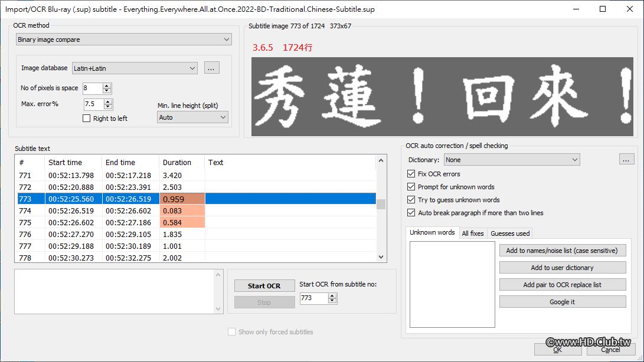Increase No of pixels is space value
The width and height of the screenshot is (644, 362).
[x=107, y=85]
